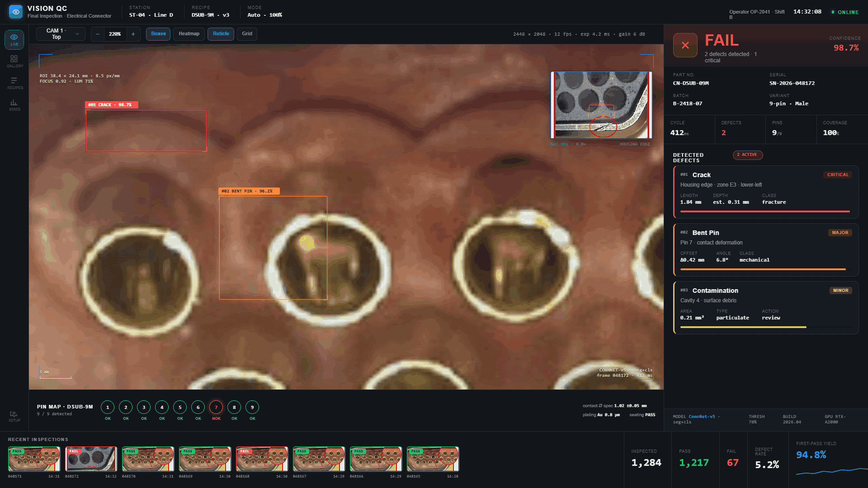
Task: Open recent inspection 048169 thumbnail
Action: point(205,459)
